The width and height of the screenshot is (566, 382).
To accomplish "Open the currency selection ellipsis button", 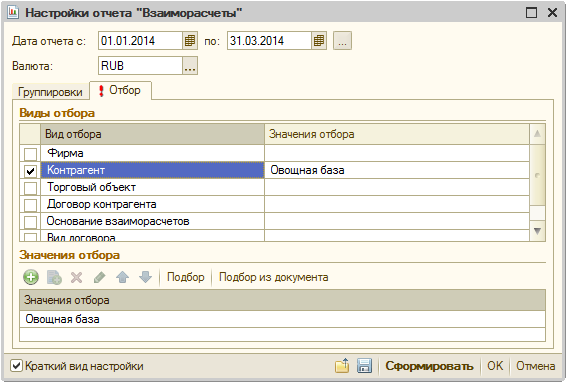I will pos(190,66).
